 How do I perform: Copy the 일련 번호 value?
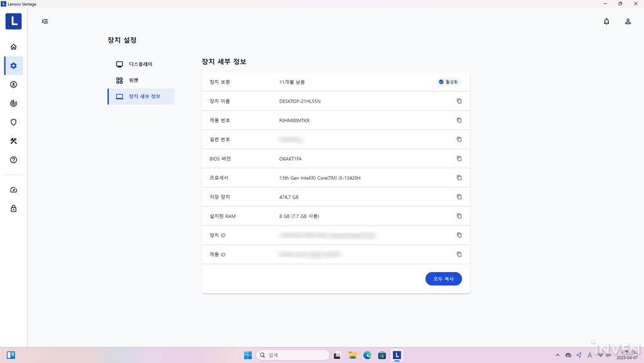tap(459, 139)
